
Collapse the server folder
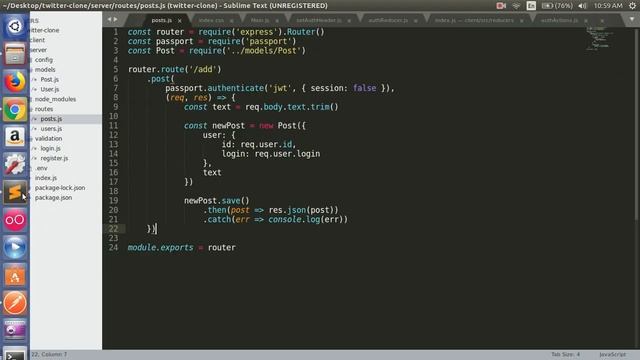(38, 50)
